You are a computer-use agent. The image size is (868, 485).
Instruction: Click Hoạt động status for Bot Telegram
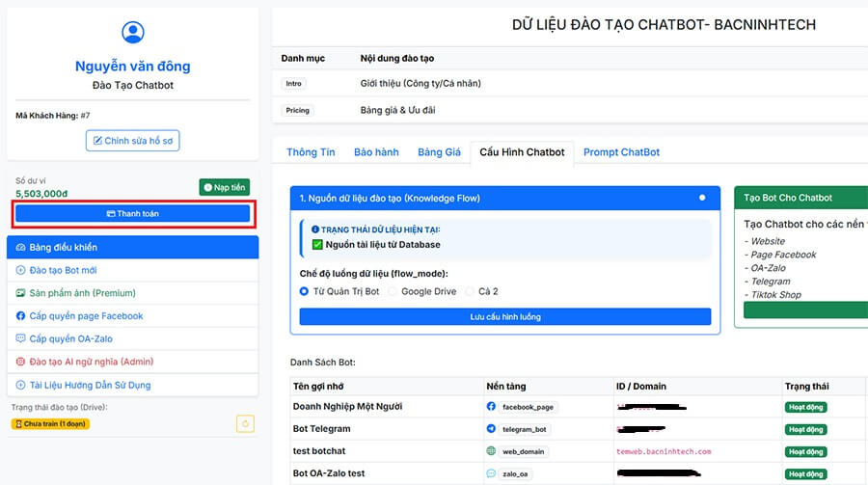pyautogui.click(x=806, y=430)
